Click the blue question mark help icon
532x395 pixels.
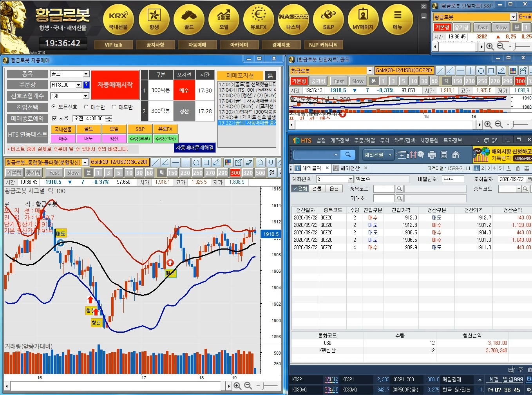pos(86,85)
